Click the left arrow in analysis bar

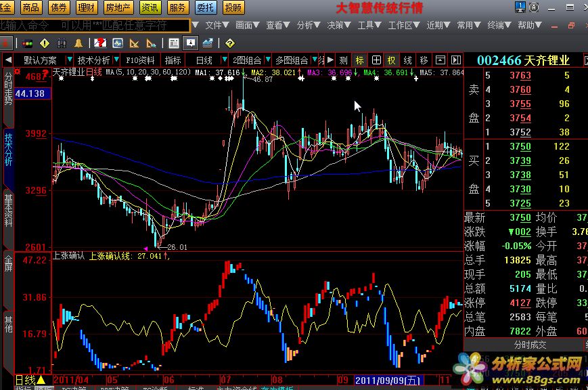(x=8, y=60)
